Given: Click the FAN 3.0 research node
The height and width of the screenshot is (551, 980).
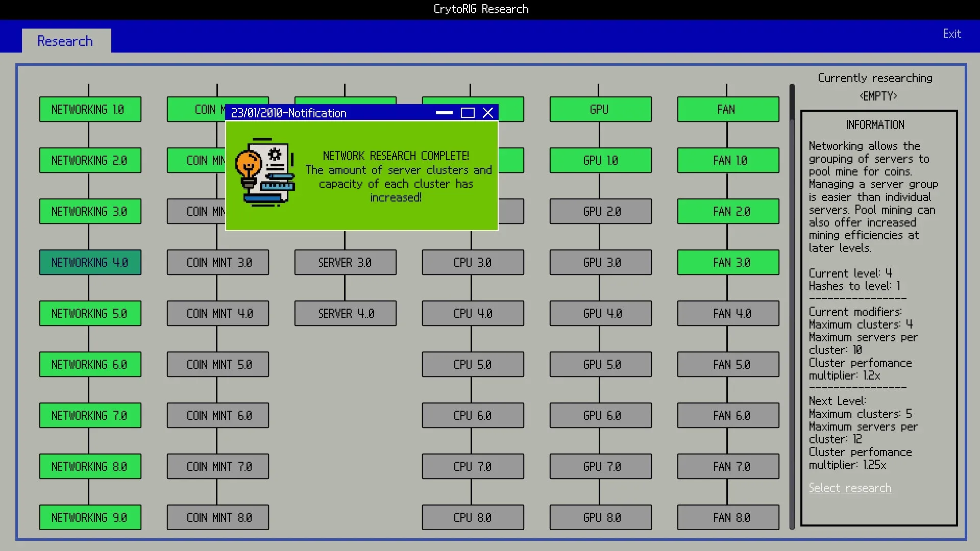Looking at the screenshot, I should point(728,262).
